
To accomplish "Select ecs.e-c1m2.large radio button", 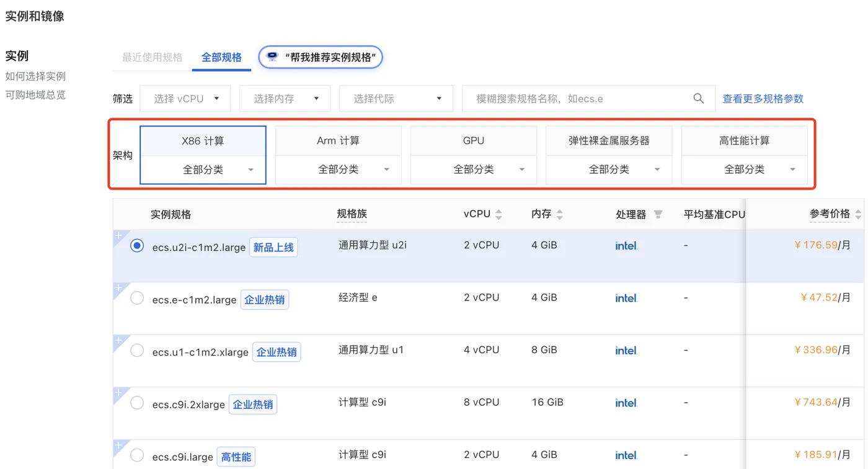I will (137, 298).
